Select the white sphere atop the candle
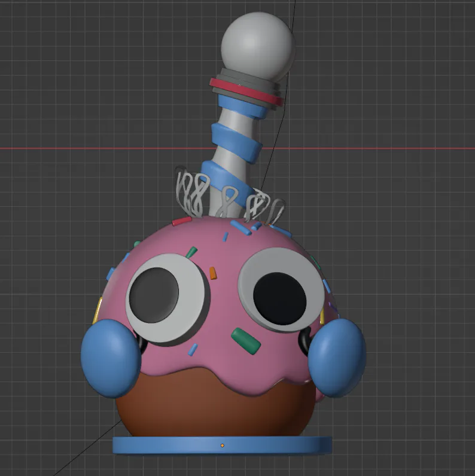This screenshot has height=476, width=475. coord(258,47)
